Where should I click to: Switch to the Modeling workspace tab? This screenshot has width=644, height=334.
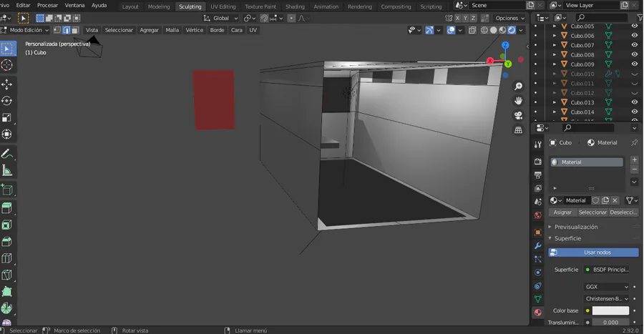pyautogui.click(x=159, y=6)
